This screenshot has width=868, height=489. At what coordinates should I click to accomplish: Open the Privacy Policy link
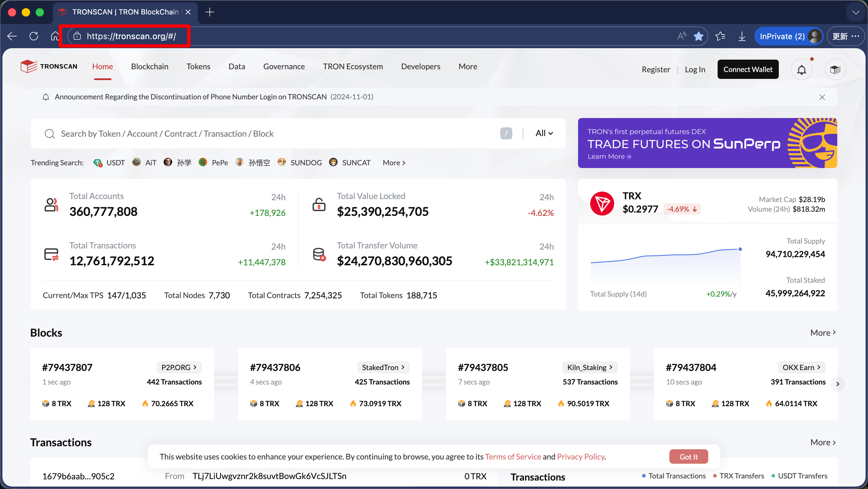pos(580,457)
